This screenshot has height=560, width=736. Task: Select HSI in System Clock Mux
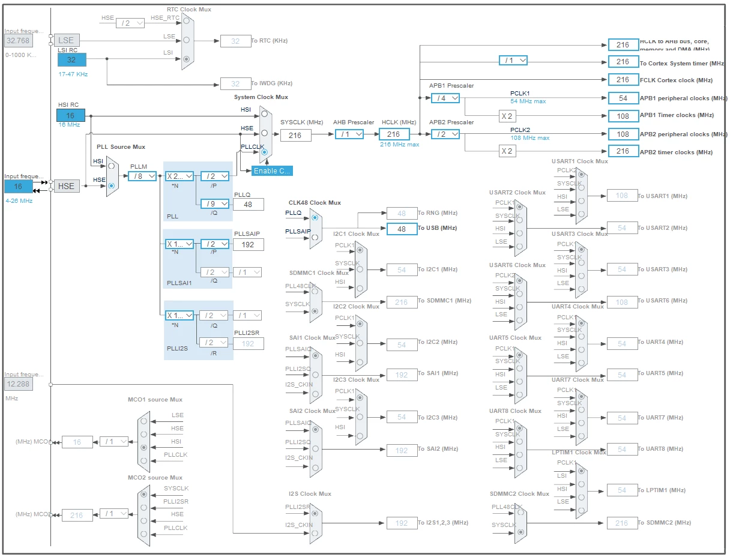tap(264, 113)
